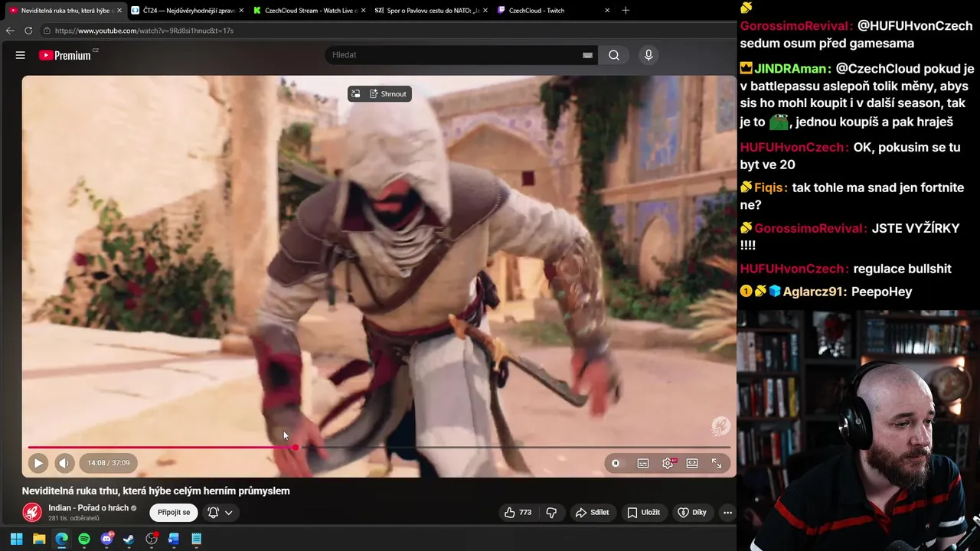The height and width of the screenshot is (551, 980).
Task: Close the ČT24 browser tab
Action: click(241, 11)
